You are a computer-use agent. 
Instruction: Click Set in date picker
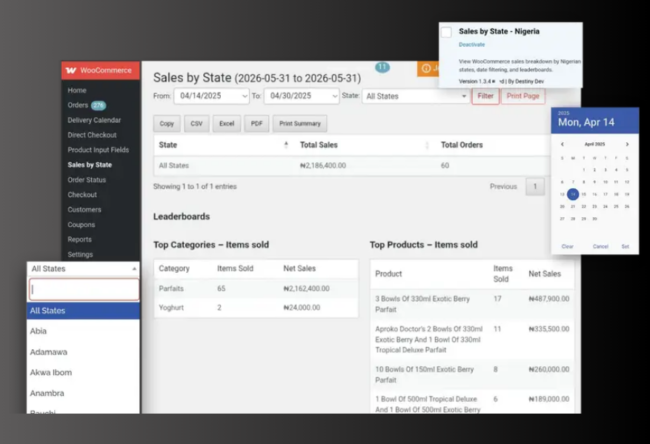point(625,246)
